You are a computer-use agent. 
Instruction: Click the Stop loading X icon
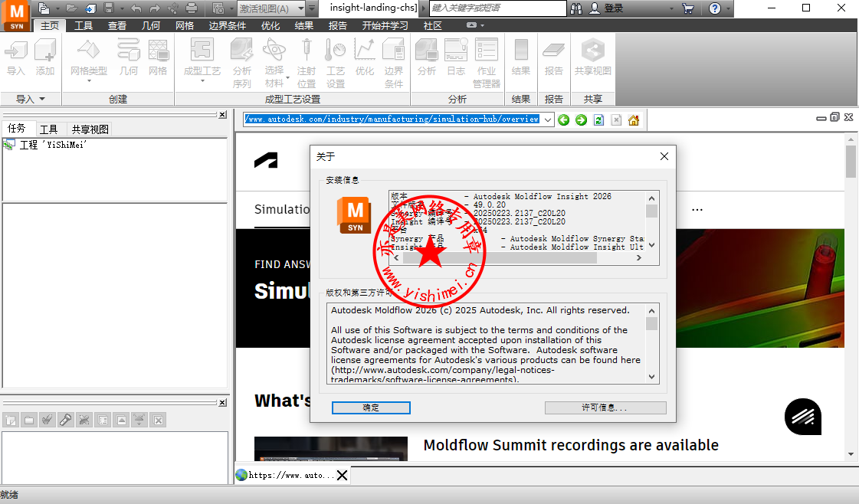coord(616,120)
